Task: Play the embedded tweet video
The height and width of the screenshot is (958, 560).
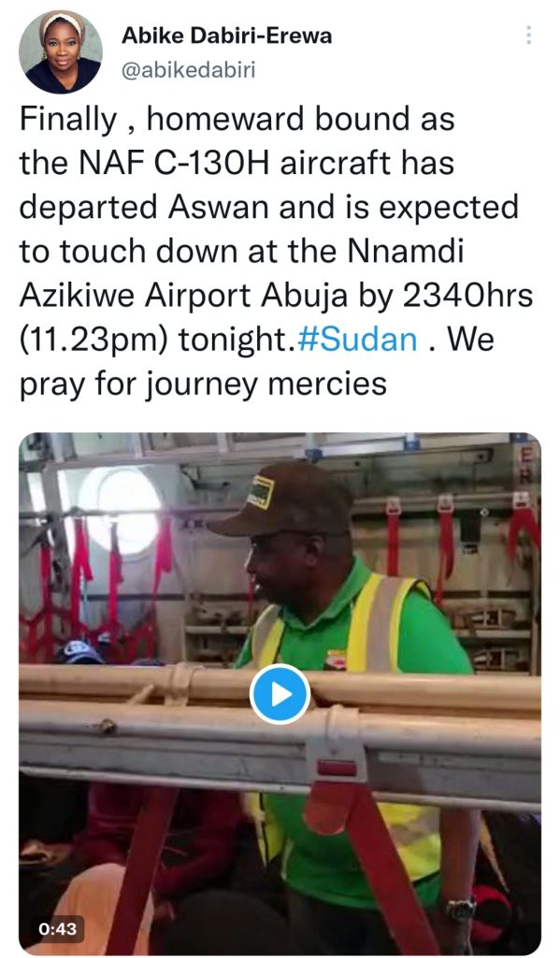Action: pyautogui.click(x=280, y=694)
